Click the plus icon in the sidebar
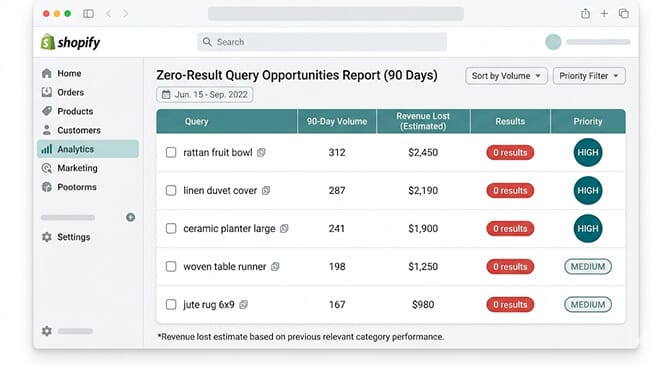 131,217
